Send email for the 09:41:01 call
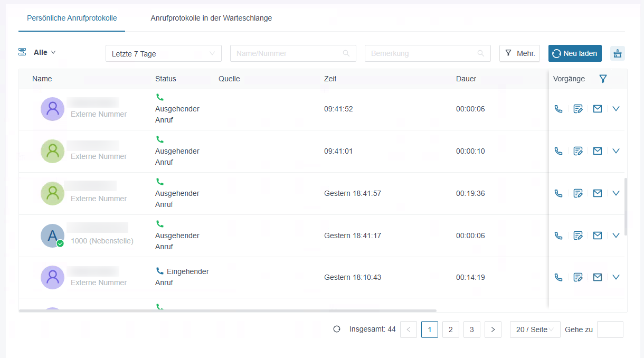Viewport: 644px width, 358px height. (x=598, y=151)
